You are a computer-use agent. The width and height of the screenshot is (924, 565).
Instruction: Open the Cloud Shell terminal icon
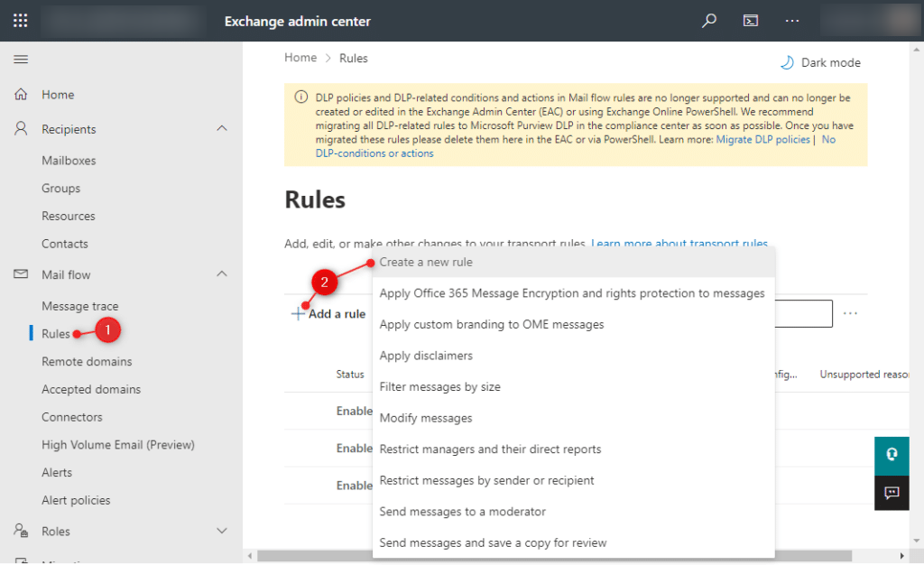[750, 21]
